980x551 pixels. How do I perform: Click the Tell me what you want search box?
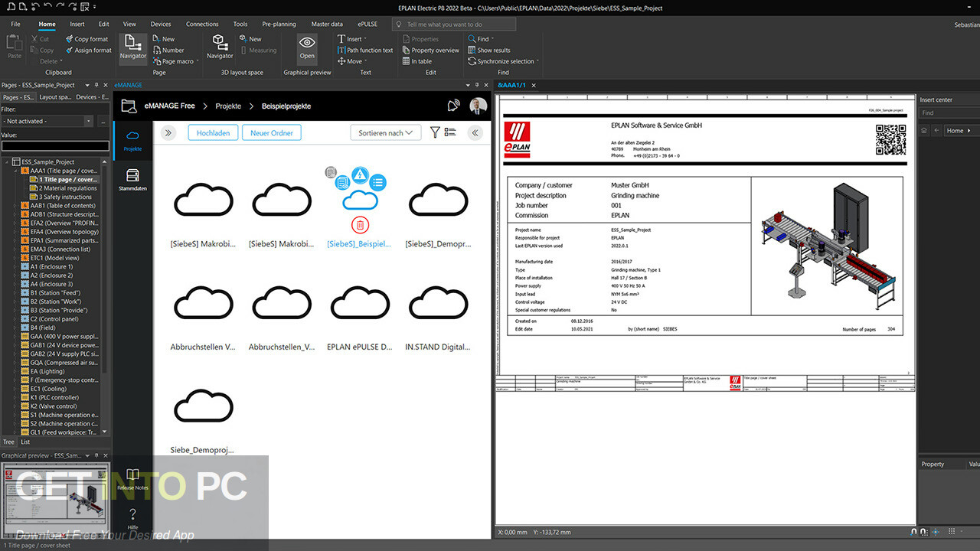point(454,24)
